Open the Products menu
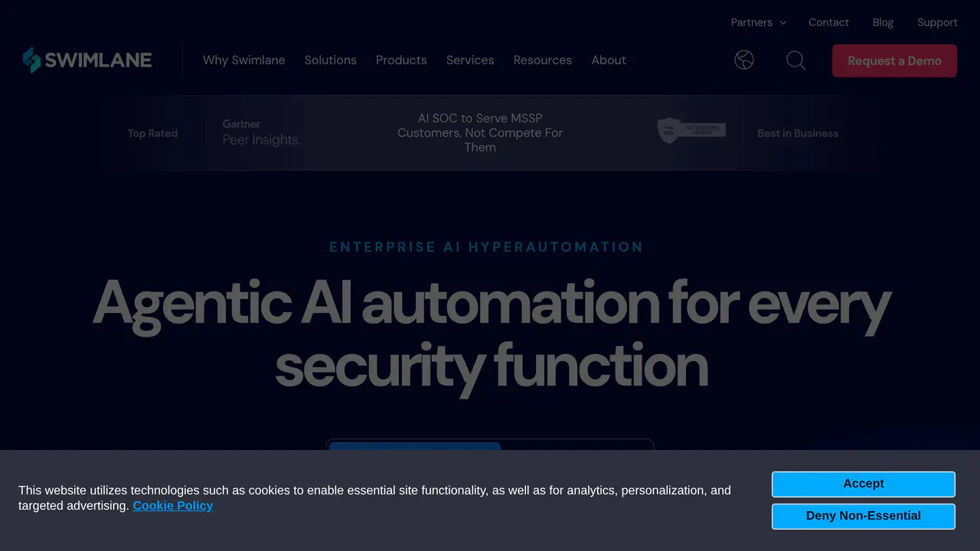 (401, 60)
